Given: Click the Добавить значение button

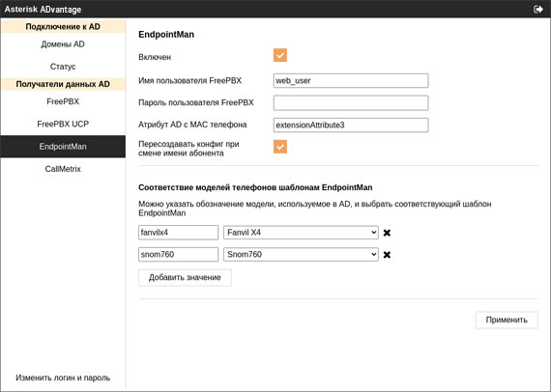Looking at the screenshot, I should 185,278.
